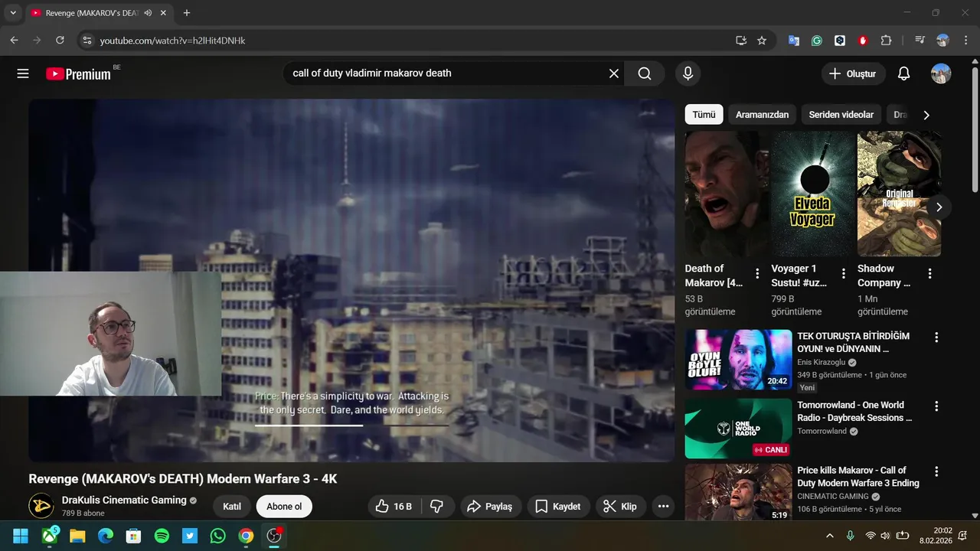View site information icon in address bar
This screenshot has width=980, height=551.
click(x=87, y=41)
